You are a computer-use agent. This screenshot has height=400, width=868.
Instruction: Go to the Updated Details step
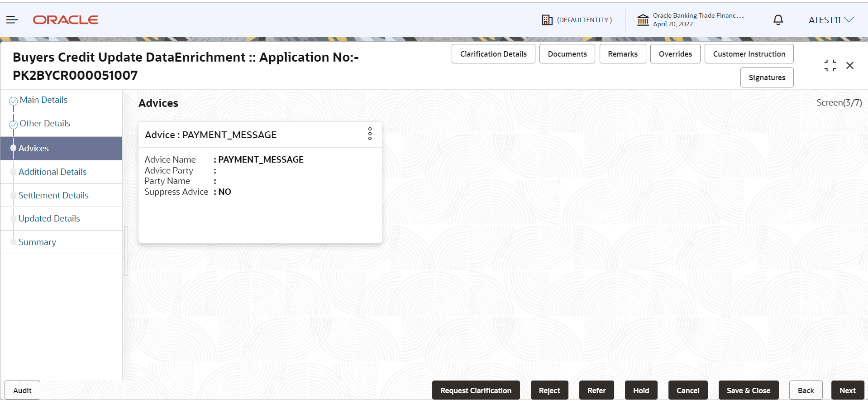click(x=49, y=219)
